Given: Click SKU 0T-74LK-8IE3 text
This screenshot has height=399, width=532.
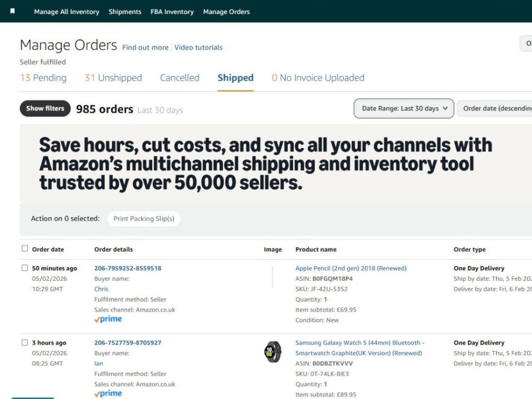Looking at the screenshot, I should 322,374.
